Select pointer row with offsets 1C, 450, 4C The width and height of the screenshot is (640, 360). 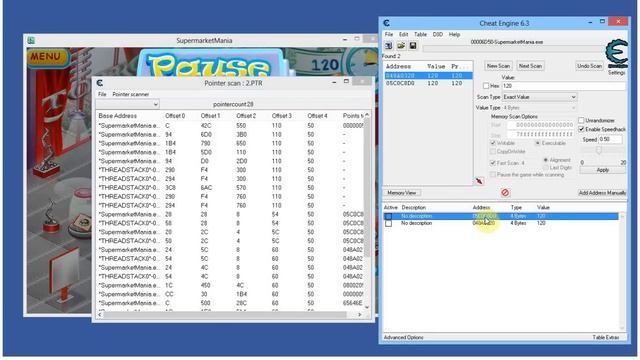(230, 285)
